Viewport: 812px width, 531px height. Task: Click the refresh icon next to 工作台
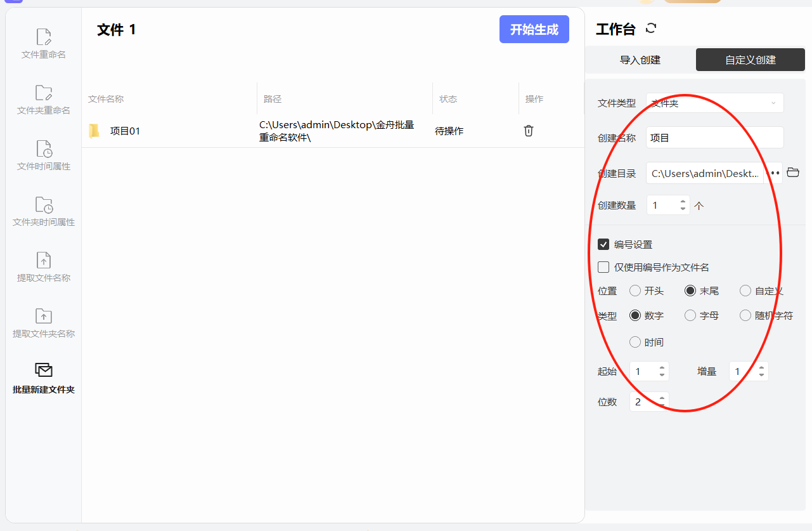(651, 28)
